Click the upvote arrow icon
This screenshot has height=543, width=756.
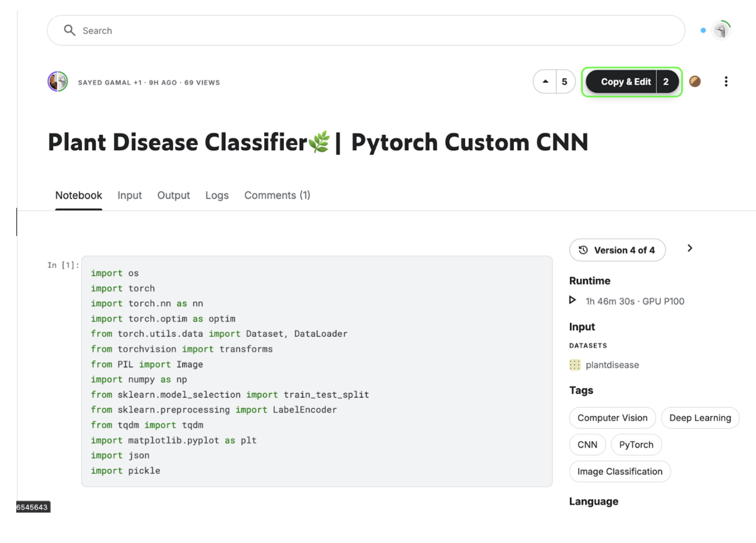point(545,82)
